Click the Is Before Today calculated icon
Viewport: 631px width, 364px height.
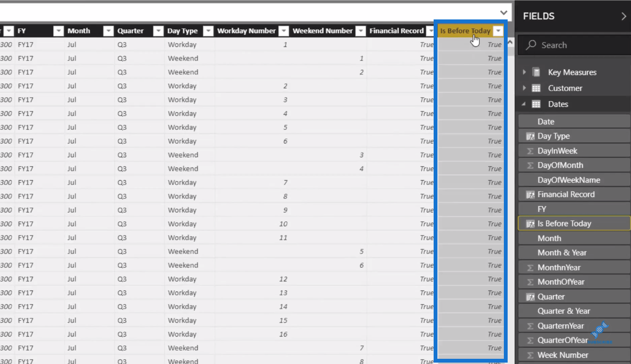pos(530,224)
